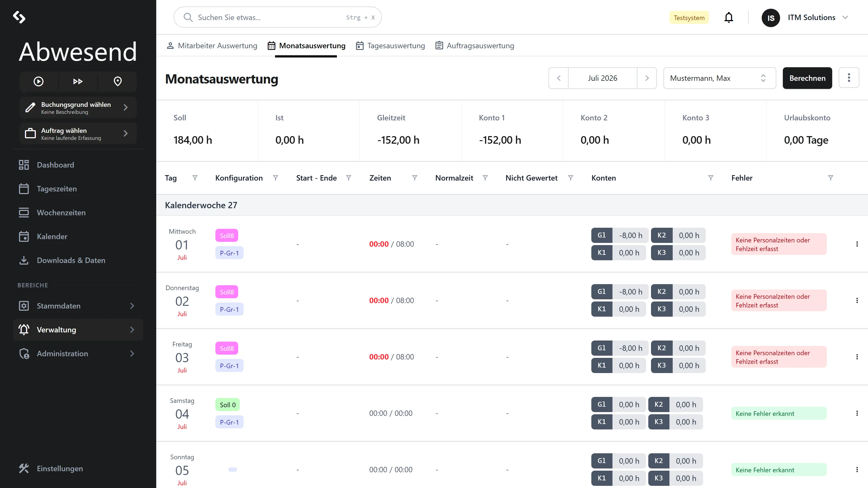Image resolution: width=868 pixels, height=488 pixels.
Task: Click the location pin icon
Action: point(118,81)
